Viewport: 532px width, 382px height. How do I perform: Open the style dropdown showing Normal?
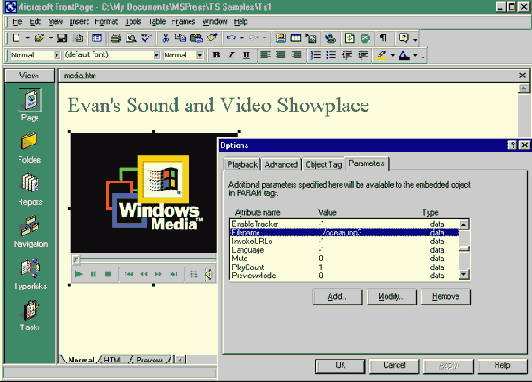click(57, 55)
